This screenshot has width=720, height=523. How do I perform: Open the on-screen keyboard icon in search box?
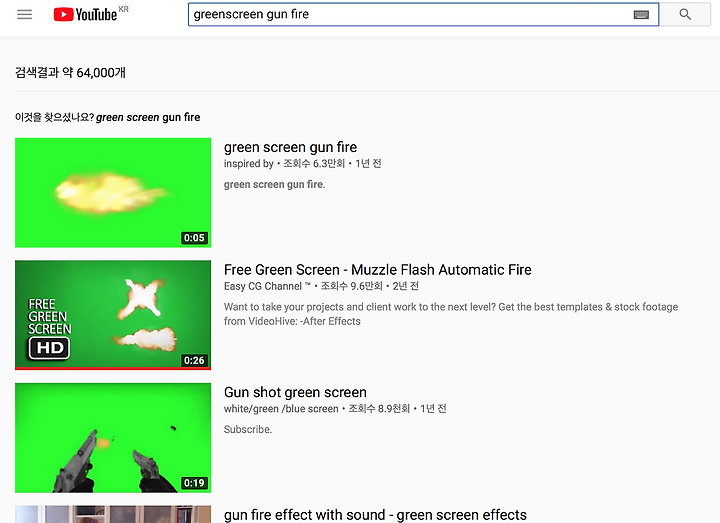click(641, 15)
